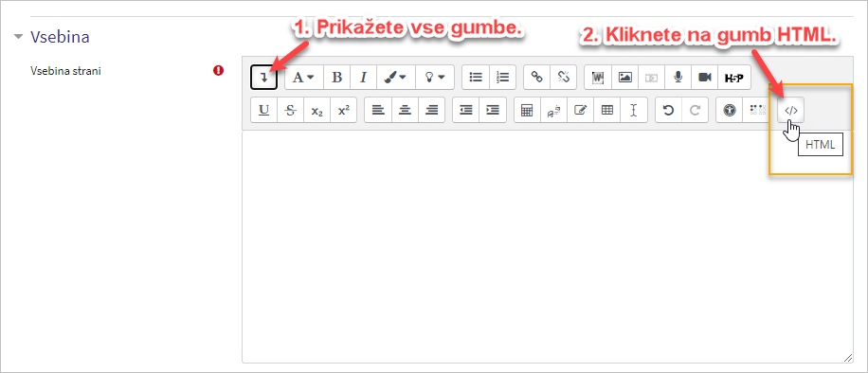The width and height of the screenshot is (868, 373).
Task: Click the indent icon
Action: (493, 110)
